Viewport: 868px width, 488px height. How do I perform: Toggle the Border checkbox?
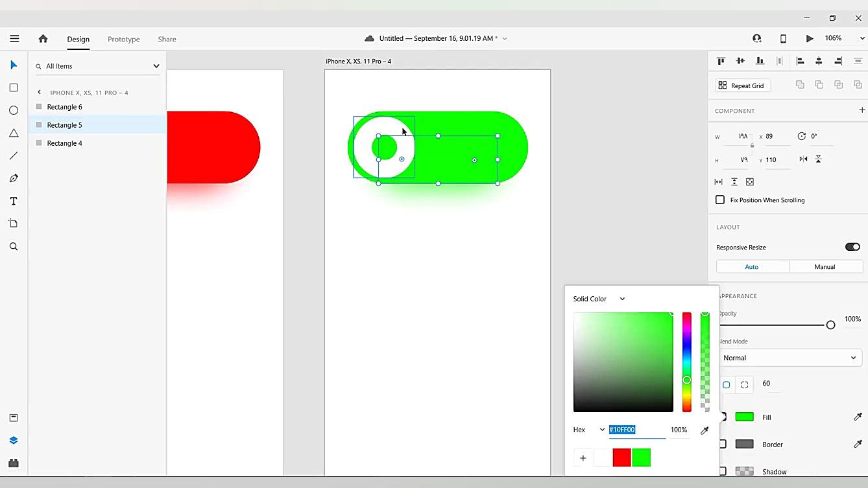(x=723, y=444)
